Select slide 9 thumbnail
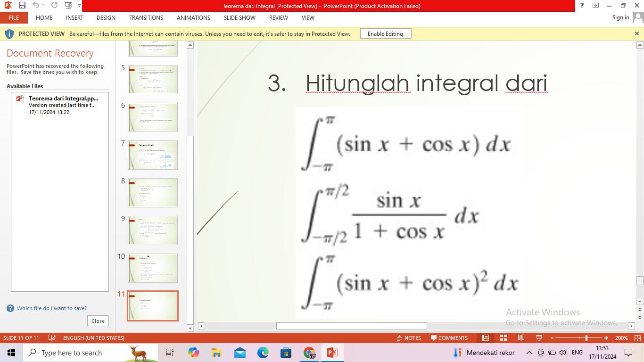 pyautogui.click(x=153, y=230)
